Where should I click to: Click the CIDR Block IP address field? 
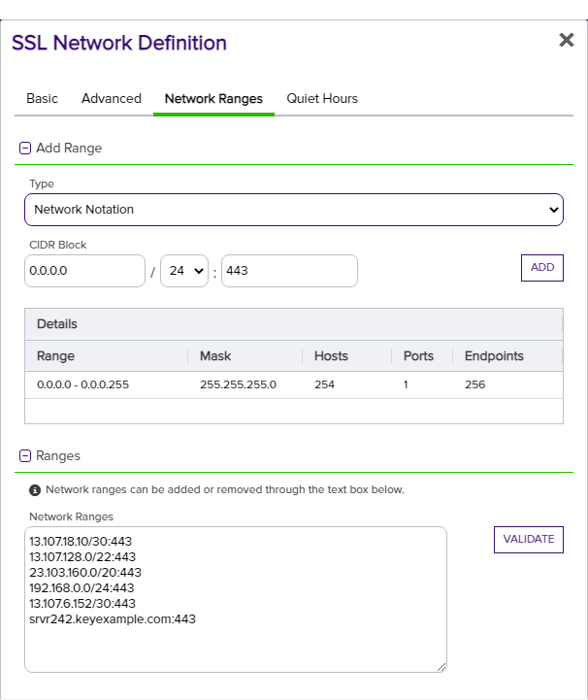(84, 271)
